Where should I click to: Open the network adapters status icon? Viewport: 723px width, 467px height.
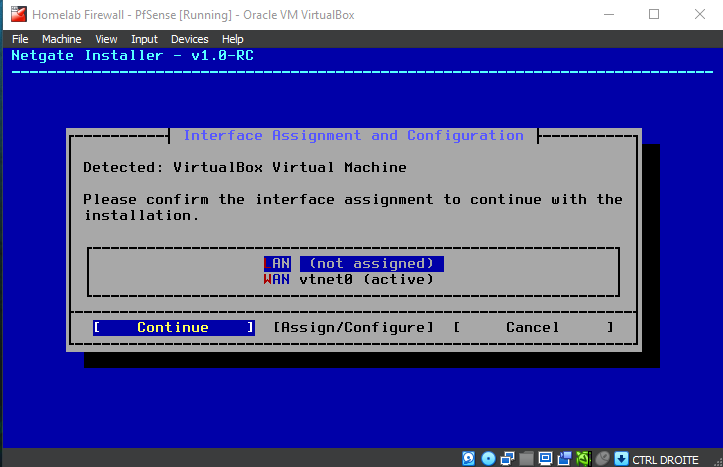coord(507,458)
